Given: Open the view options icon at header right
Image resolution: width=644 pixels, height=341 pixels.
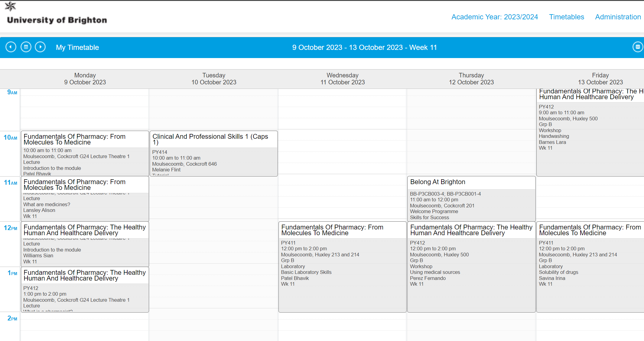Looking at the screenshot, I should [x=638, y=47].
